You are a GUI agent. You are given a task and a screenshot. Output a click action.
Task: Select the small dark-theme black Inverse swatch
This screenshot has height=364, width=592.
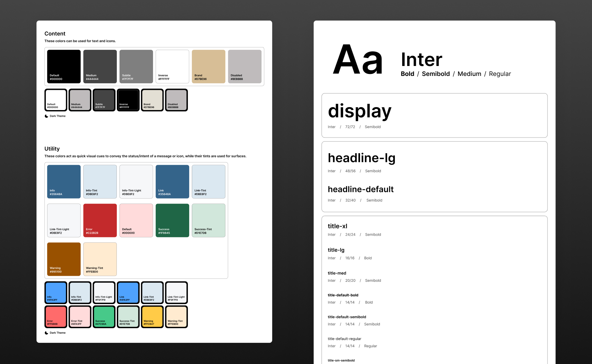click(x=128, y=100)
